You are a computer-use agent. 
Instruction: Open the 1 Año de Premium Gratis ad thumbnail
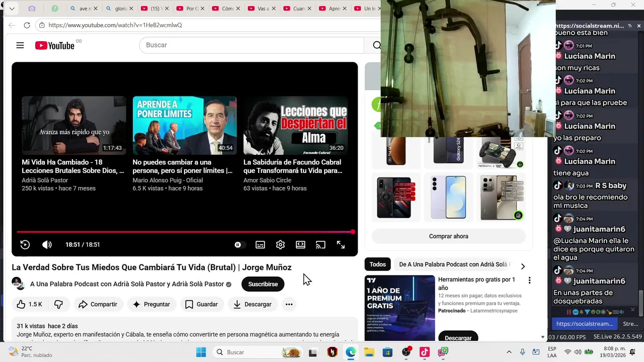pos(400,308)
